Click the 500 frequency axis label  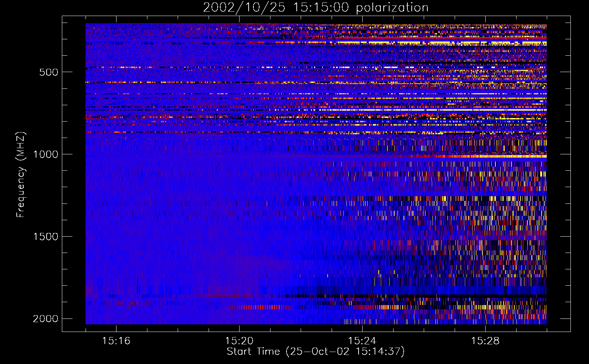coord(48,72)
